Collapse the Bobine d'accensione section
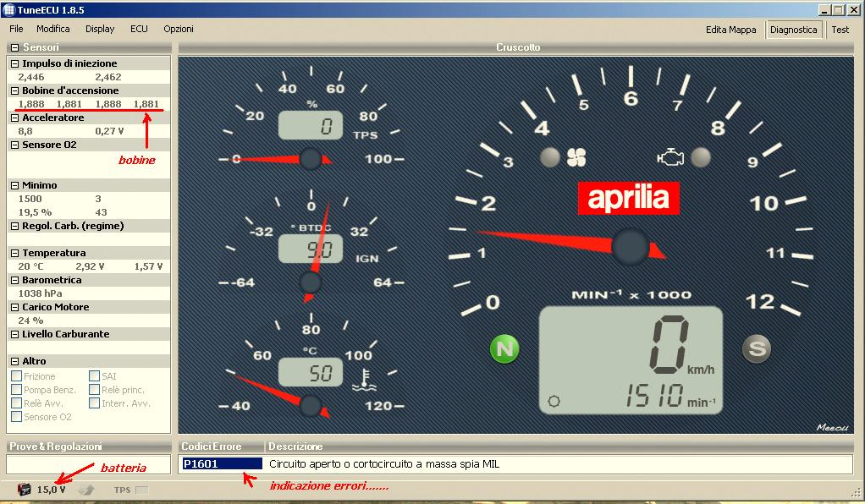This screenshot has height=504, width=865. click(x=15, y=90)
